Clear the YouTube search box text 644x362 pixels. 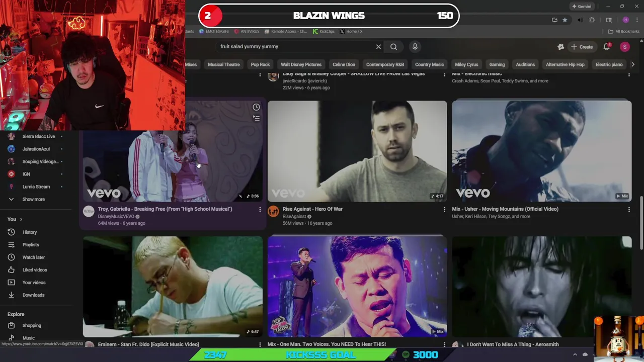378,47
